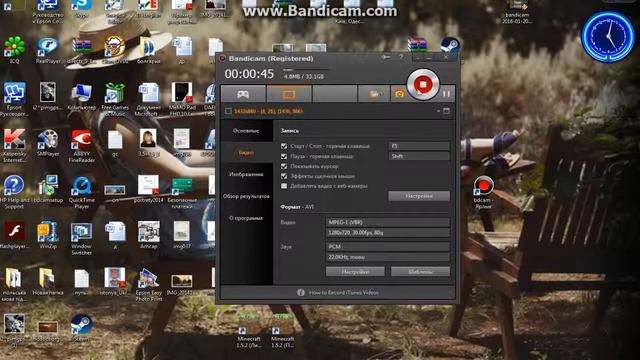Click the webcam video icon in Bandicam

point(374,94)
